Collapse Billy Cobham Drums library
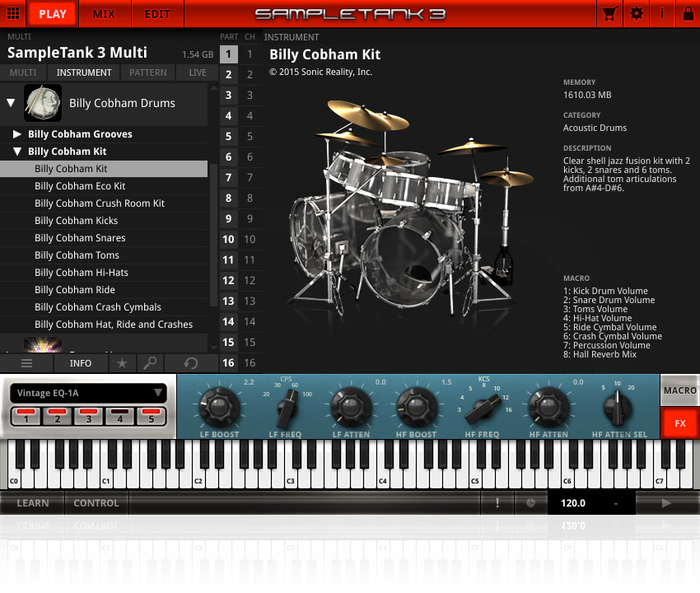Viewport: 700px width, 593px height. (x=12, y=103)
